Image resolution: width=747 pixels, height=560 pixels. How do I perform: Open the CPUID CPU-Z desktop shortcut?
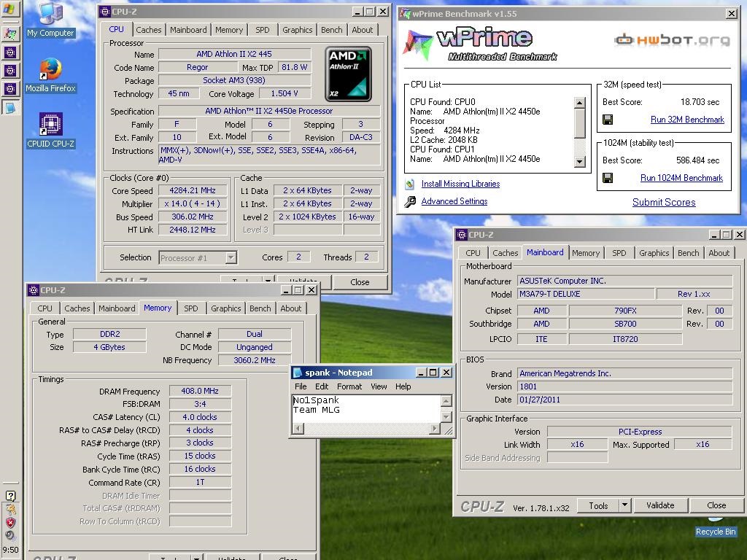point(50,131)
